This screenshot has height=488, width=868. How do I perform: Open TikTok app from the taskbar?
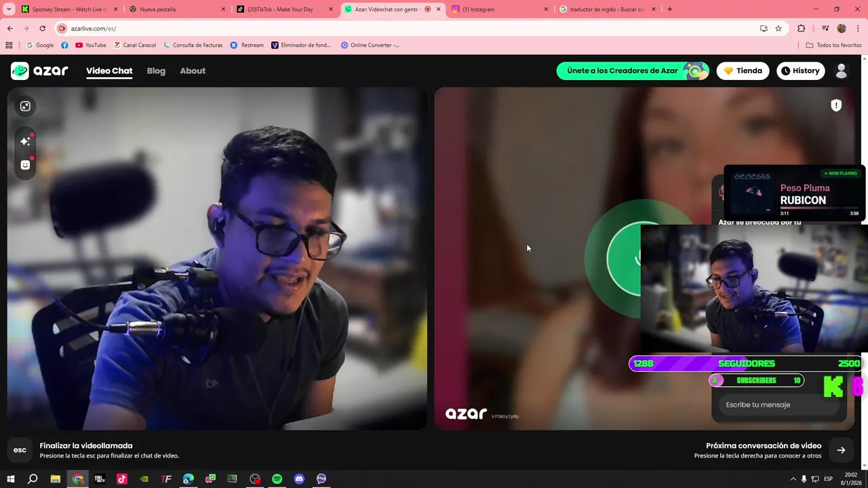[122, 479]
